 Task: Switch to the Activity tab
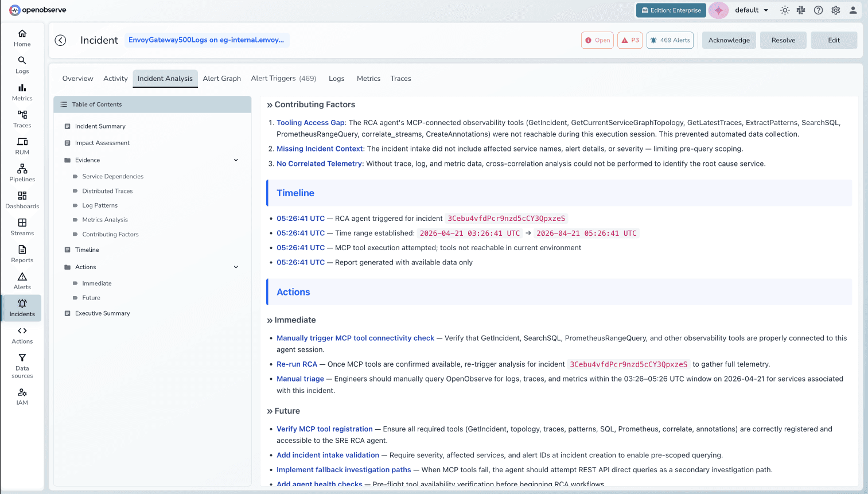click(x=115, y=79)
